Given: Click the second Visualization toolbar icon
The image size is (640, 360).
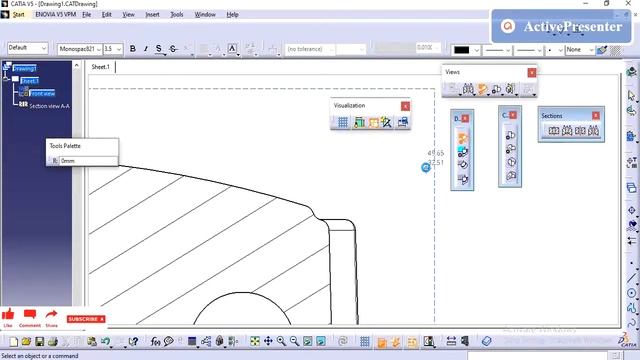Looking at the screenshot, I should [x=359, y=122].
